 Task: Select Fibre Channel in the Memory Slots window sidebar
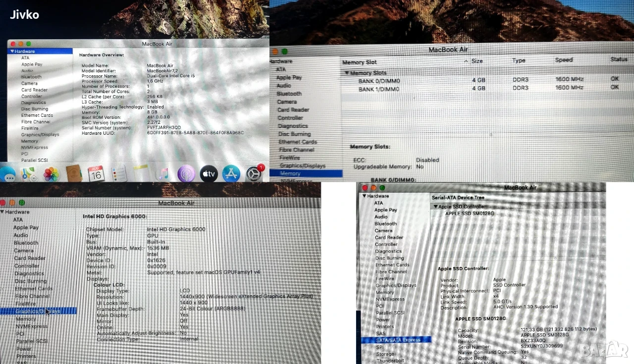[297, 150]
